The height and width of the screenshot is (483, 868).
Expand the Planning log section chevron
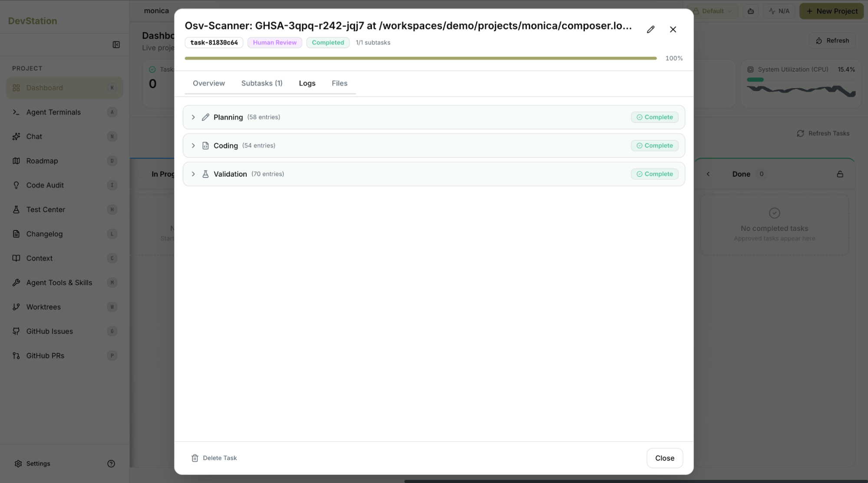coord(193,117)
